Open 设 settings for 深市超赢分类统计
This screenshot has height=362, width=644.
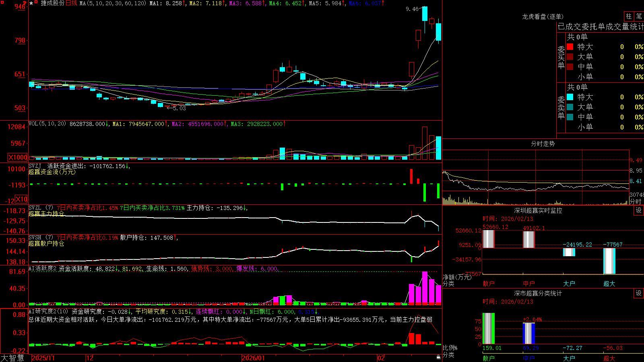[639, 293]
